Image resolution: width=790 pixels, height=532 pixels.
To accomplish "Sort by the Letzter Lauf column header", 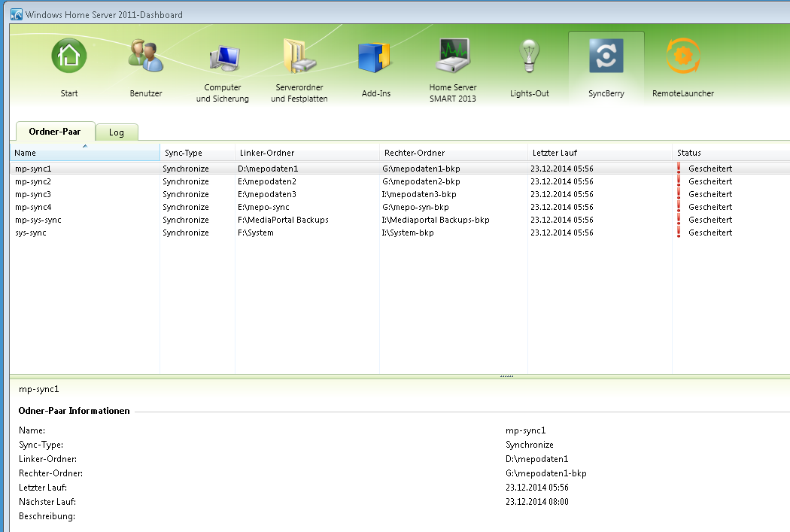I will click(600, 153).
